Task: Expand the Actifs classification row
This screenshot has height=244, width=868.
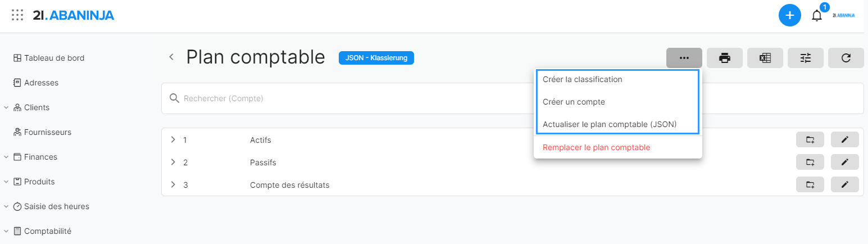Action: click(x=173, y=139)
